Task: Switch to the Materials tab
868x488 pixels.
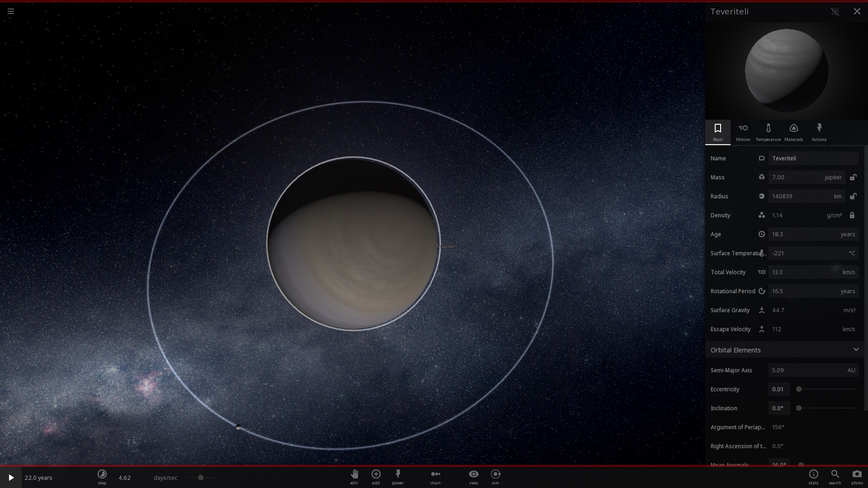Action: click(x=793, y=132)
